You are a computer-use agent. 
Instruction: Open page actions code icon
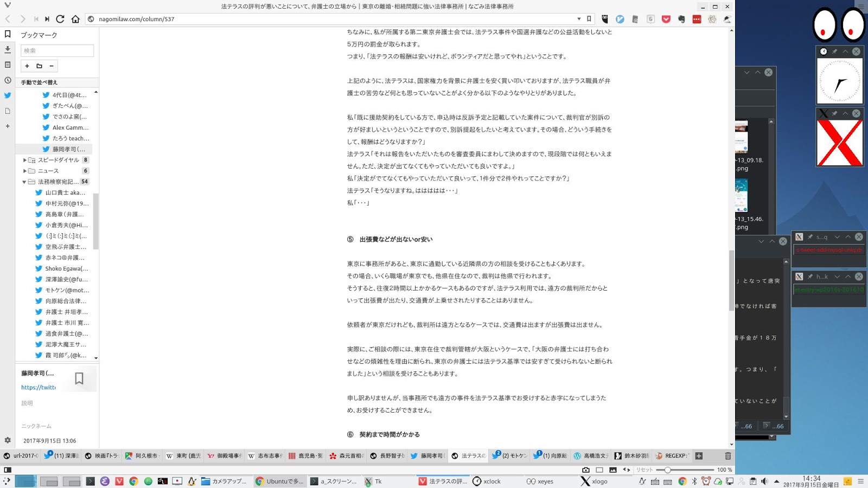coord(627,470)
